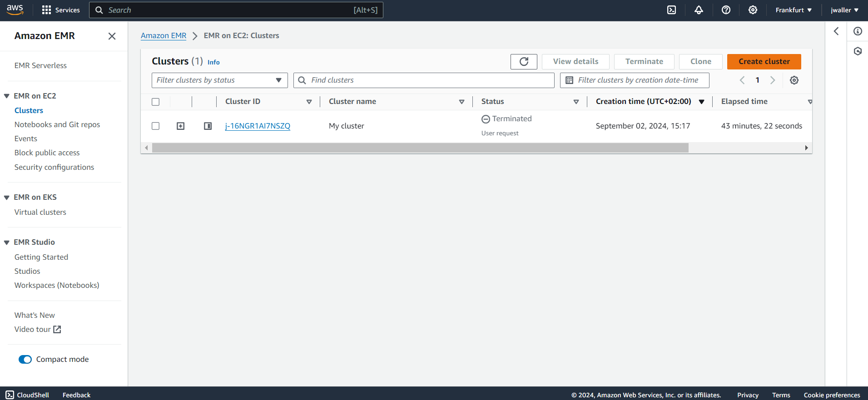This screenshot has height=400, width=868.
Task: Open Virtual clusters
Action: (x=40, y=212)
